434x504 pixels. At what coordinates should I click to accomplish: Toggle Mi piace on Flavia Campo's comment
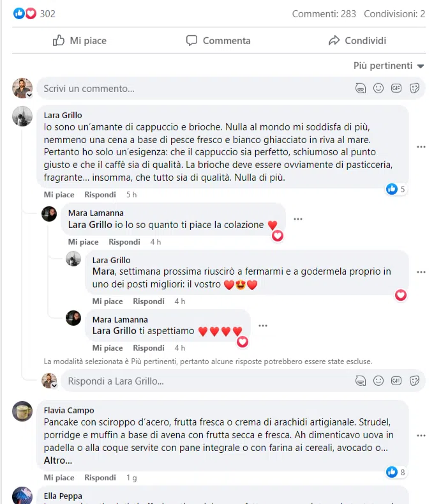point(59,478)
